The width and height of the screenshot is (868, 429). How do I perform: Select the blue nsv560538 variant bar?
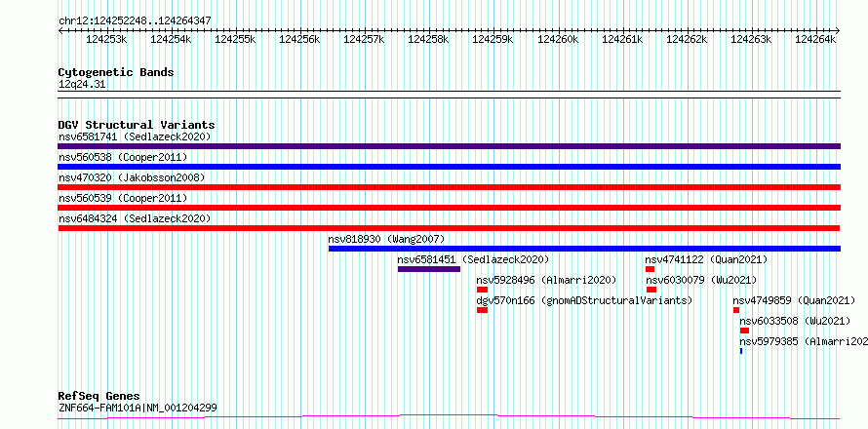(449, 167)
